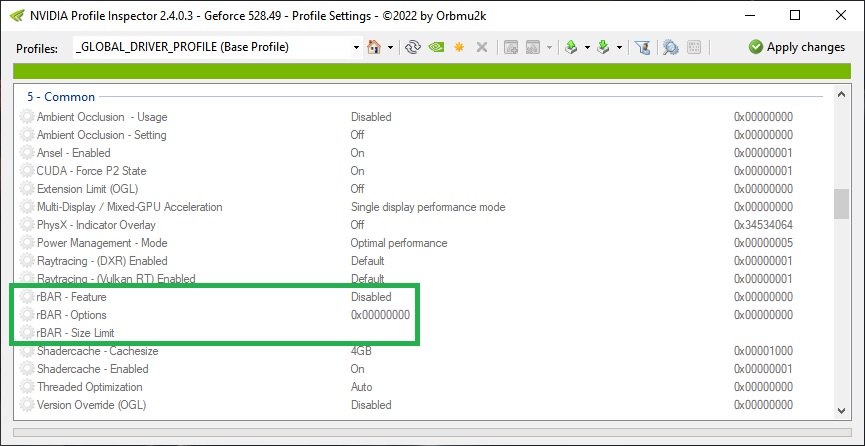Minimize the Profile Inspector window
The height and width of the screenshot is (446, 865).
750,15
